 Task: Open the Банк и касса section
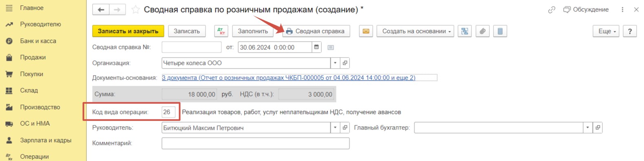(38, 41)
